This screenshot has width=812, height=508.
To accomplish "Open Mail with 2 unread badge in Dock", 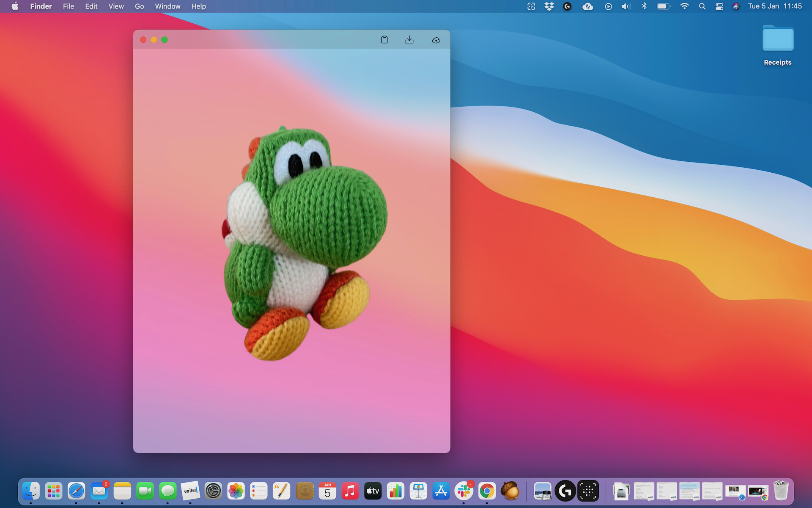I will pyautogui.click(x=99, y=491).
